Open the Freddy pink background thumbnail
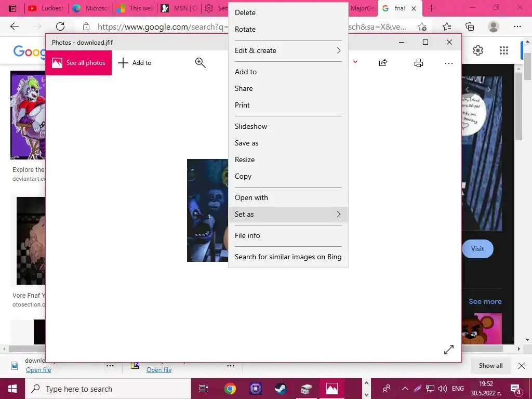 click(x=482, y=329)
